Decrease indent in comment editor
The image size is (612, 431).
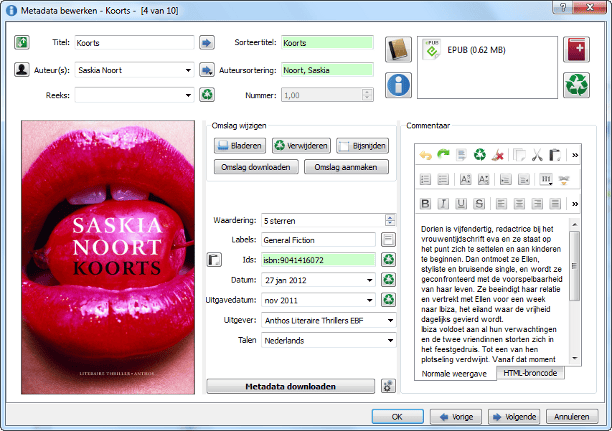[523, 180]
